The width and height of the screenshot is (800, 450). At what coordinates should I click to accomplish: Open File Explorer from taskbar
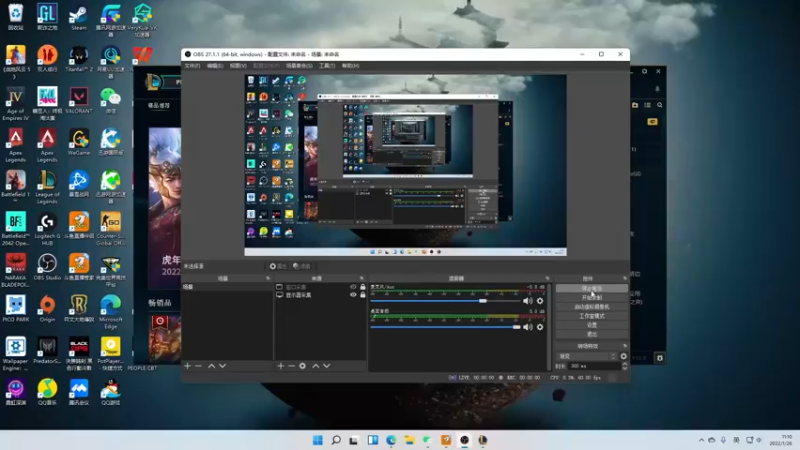click(409, 440)
